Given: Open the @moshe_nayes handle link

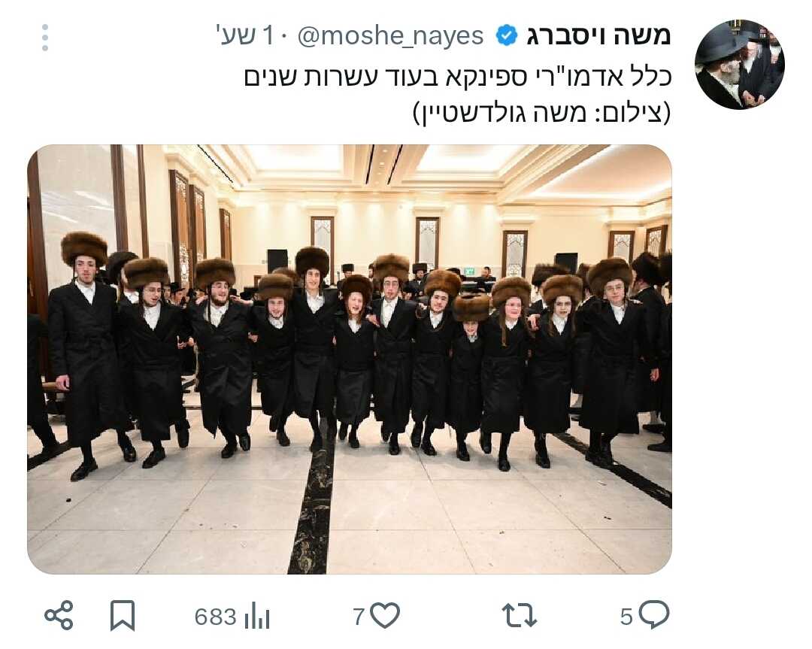Looking at the screenshot, I should tap(390, 36).
